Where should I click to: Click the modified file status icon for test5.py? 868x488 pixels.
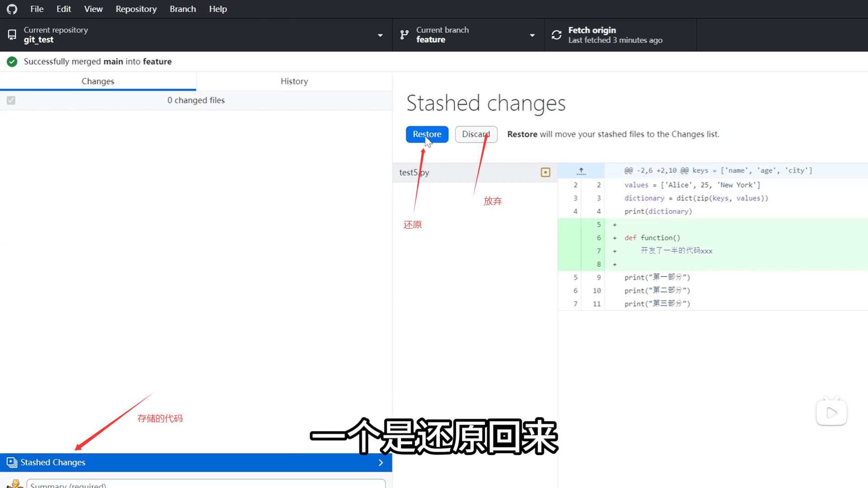point(545,173)
